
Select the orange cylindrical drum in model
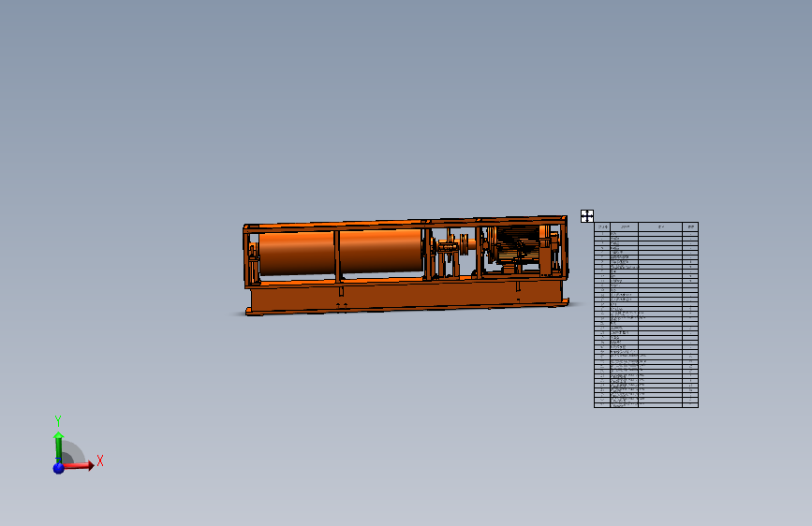coord(341,252)
